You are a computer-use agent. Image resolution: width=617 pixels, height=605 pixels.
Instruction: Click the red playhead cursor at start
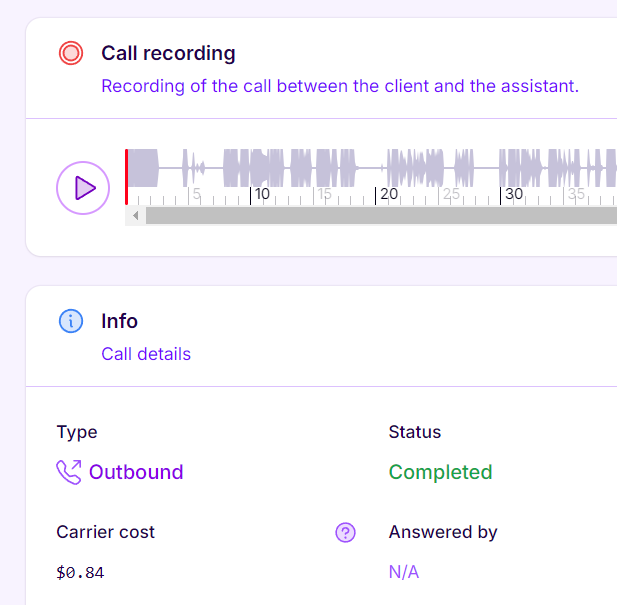click(126, 177)
